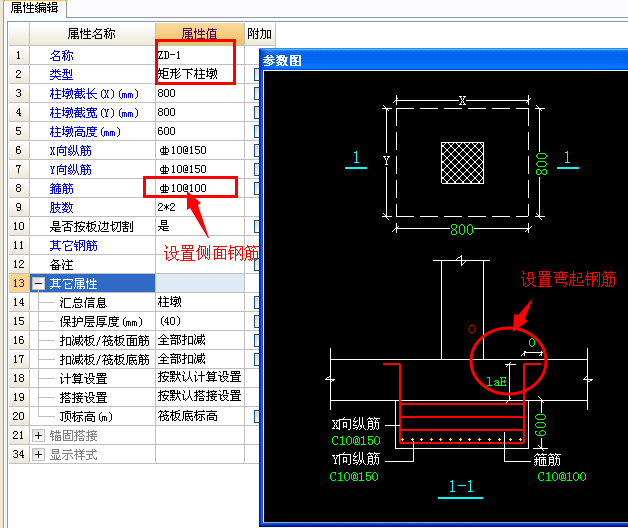Select the 柱墩高度(mm) property name

point(85,131)
